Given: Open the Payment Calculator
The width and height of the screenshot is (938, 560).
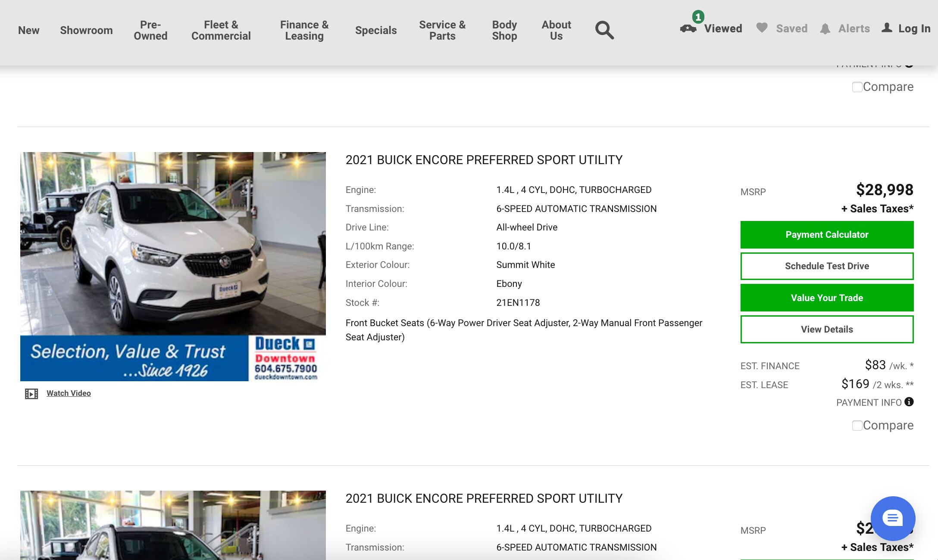Looking at the screenshot, I should coord(827,235).
